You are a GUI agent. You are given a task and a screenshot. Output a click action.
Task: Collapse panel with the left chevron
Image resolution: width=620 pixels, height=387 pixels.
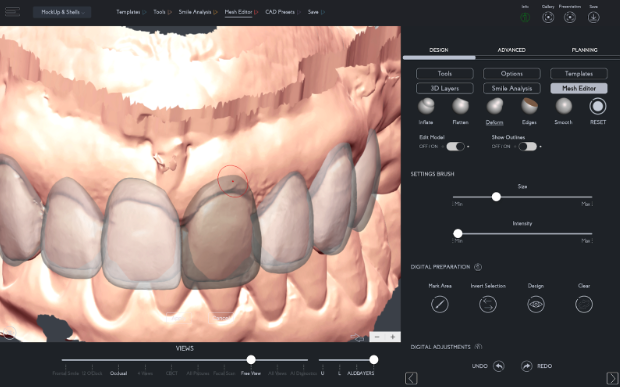411,378
